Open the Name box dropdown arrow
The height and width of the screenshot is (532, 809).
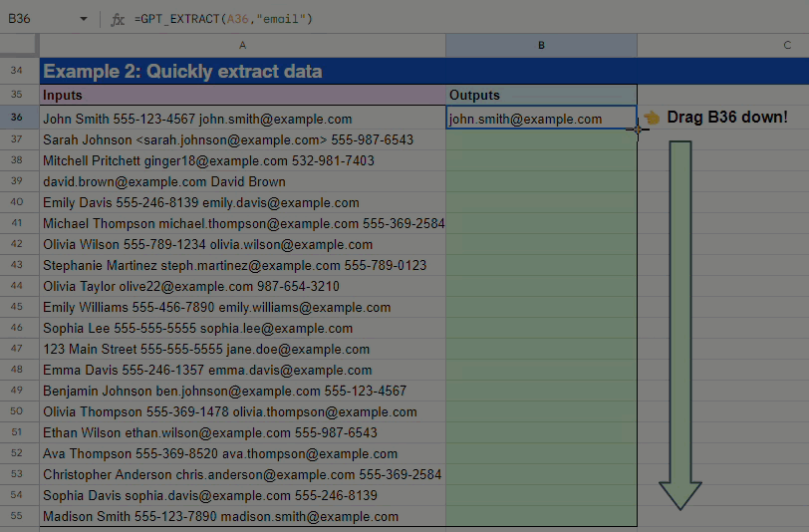83,19
